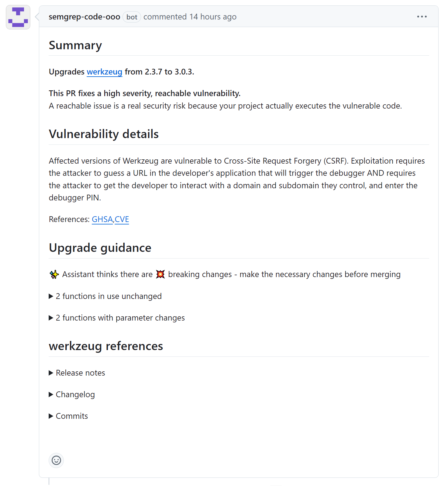Click the werkzeug references heading
Screen dimensions: 448x486
[x=106, y=346]
